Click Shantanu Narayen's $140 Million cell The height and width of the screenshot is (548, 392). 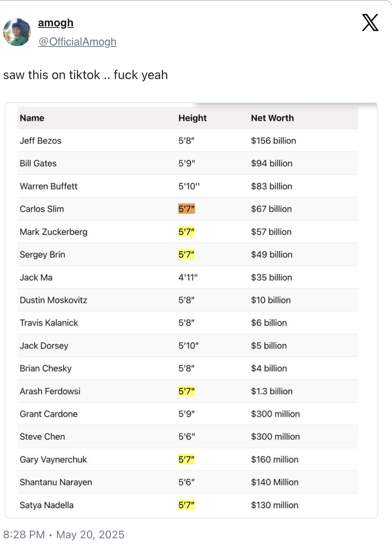click(275, 482)
